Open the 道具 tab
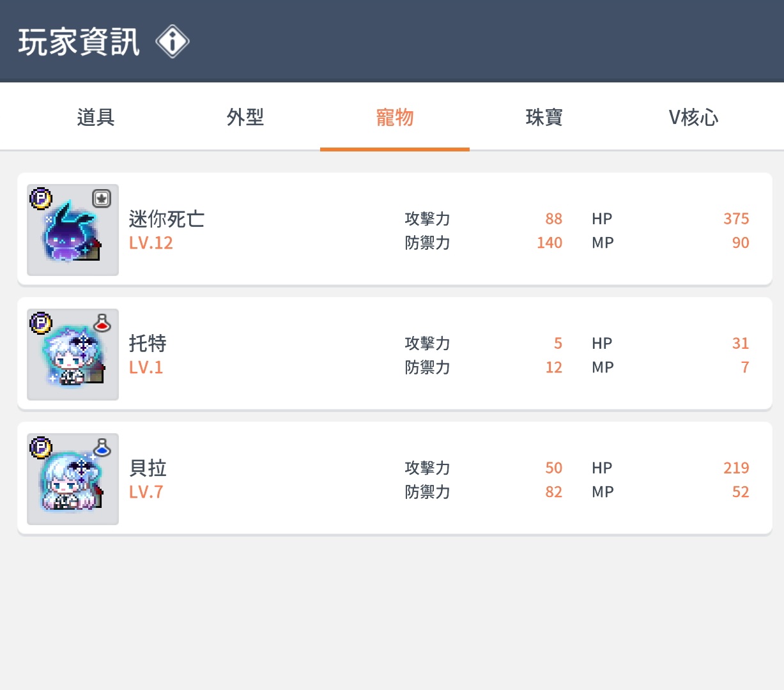Viewport: 784px width, 690px height. tap(96, 118)
